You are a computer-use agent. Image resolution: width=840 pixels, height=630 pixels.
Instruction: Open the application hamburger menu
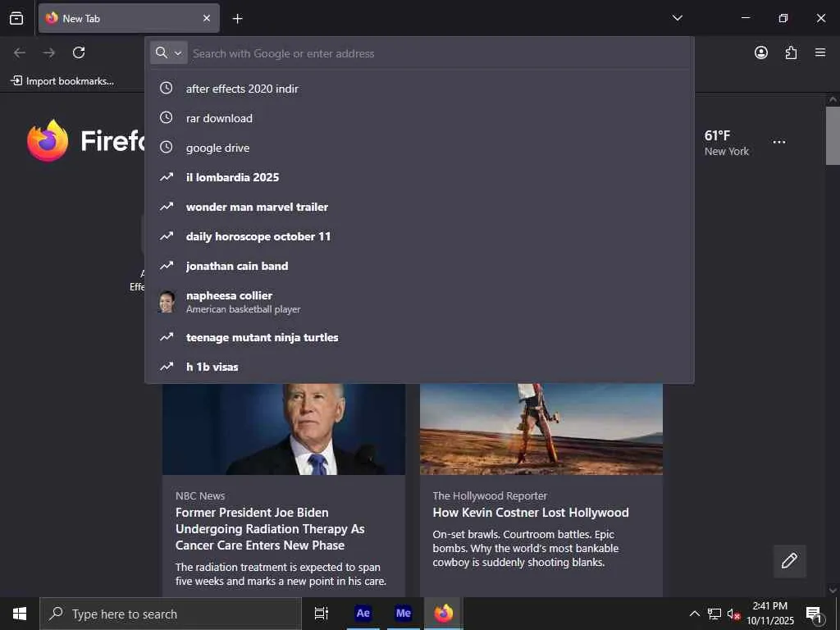[820, 52]
